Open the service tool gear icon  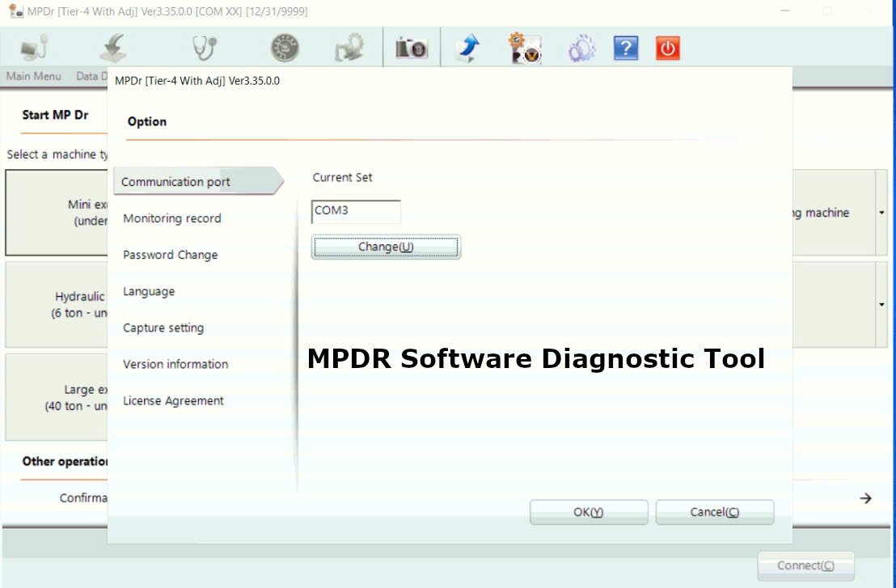click(x=526, y=47)
